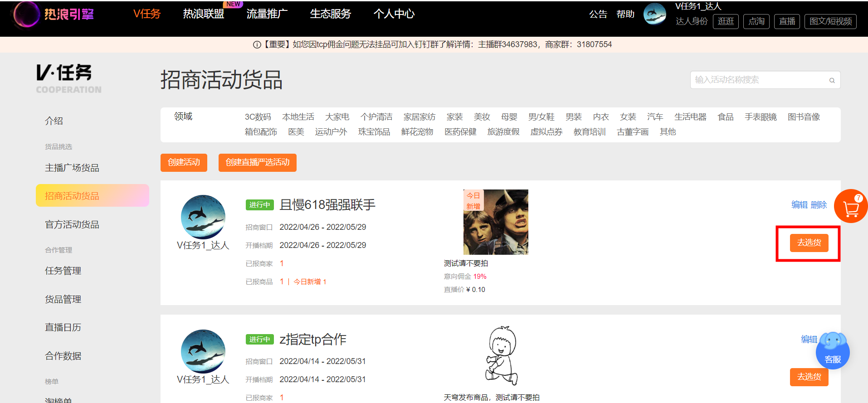Select the 图文/短视频 identity button
Screen dimensions: 868x403
tap(830, 21)
